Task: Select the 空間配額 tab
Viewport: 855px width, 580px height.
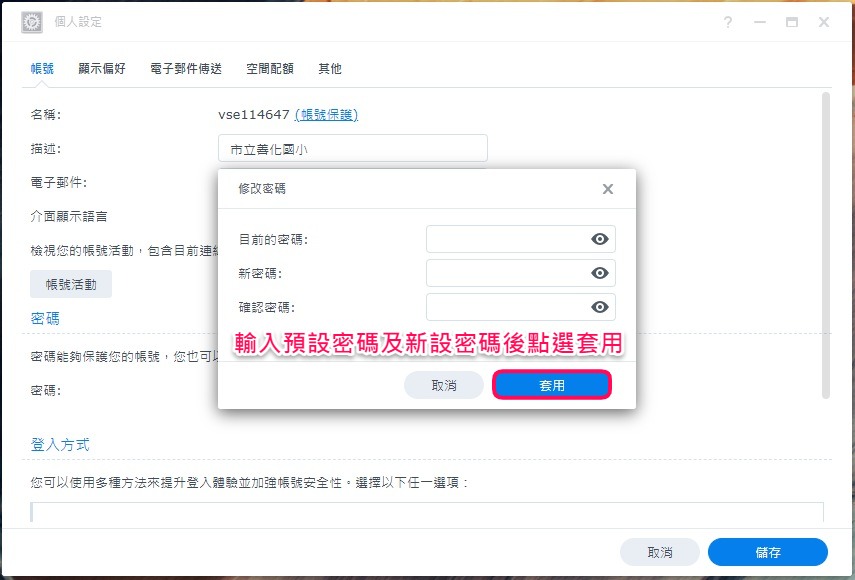Action: coord(270,69)
